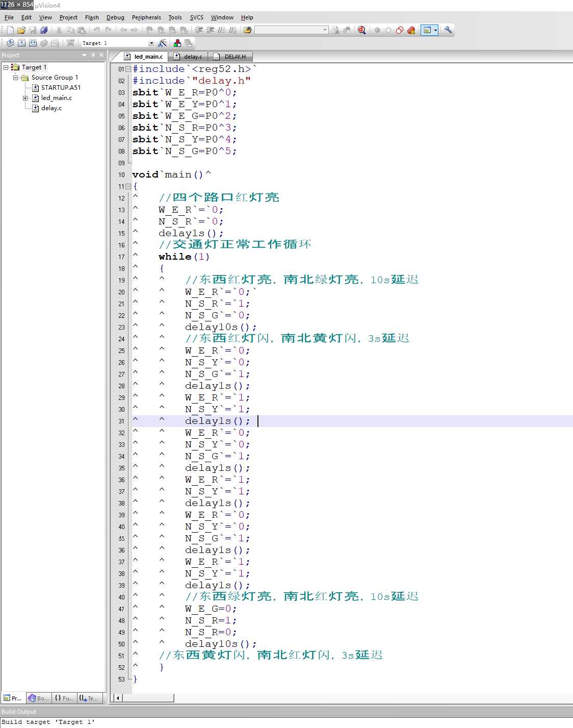Switch to the Functions bottom tab

click(64, 698)
